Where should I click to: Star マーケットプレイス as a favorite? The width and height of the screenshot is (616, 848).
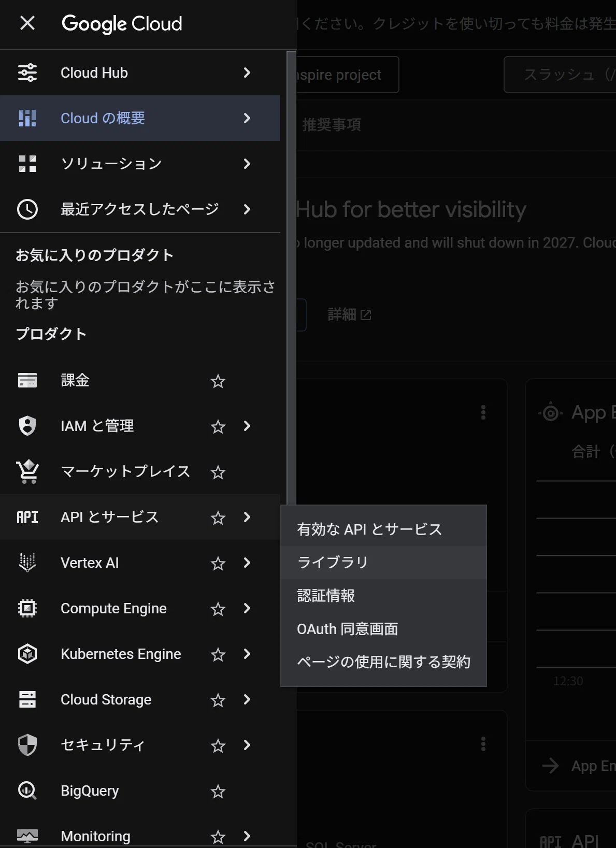pyautogui.click(x=218, y=472)
